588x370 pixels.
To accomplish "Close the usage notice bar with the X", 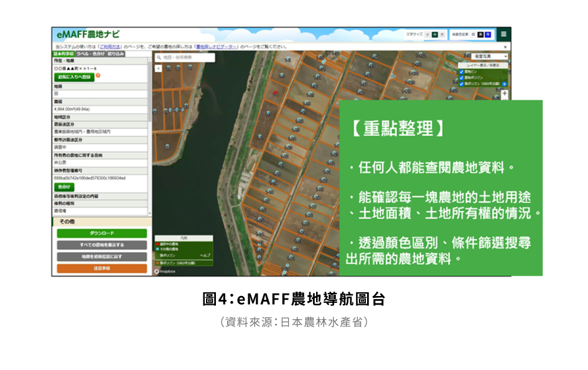I will point(505,47).
